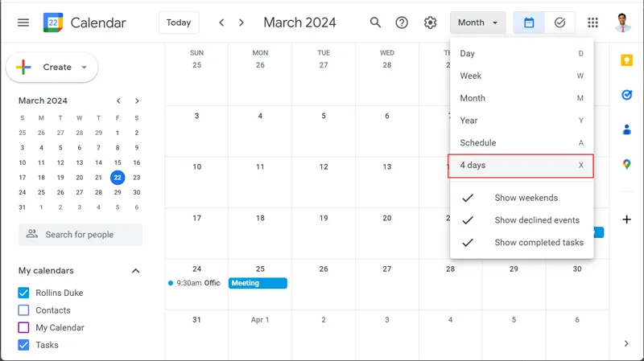Screen dimensions: 644x361
Task: Open the main menu hamburger icon
Action: [x=23, y=23]
